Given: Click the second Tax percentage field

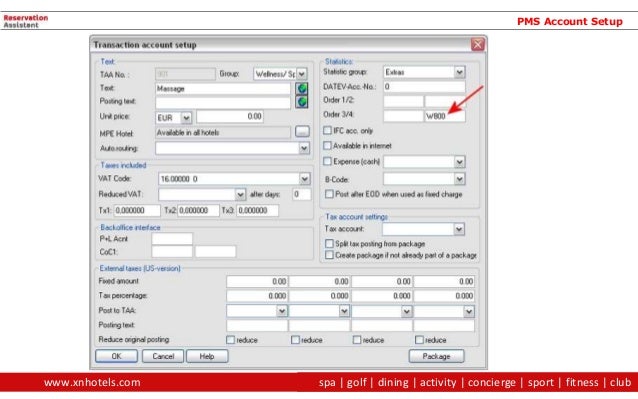Looking at the screenshot, I should click(x=320, y=296).
